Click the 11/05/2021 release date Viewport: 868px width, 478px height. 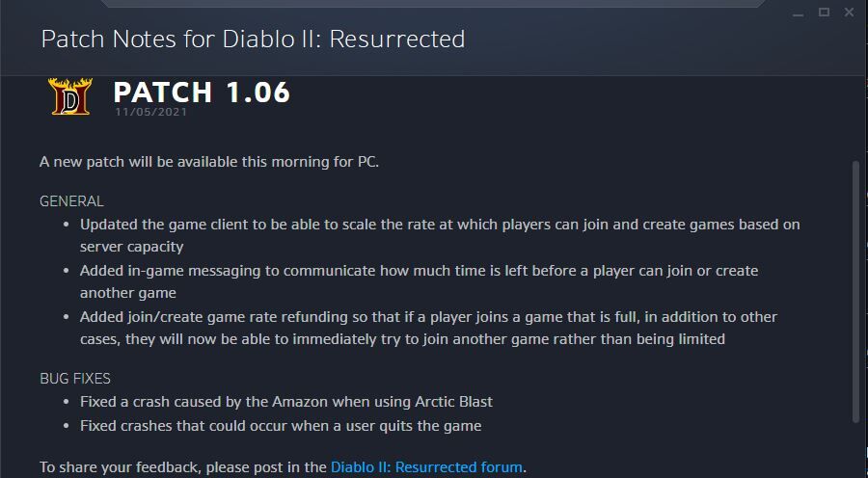150,112
